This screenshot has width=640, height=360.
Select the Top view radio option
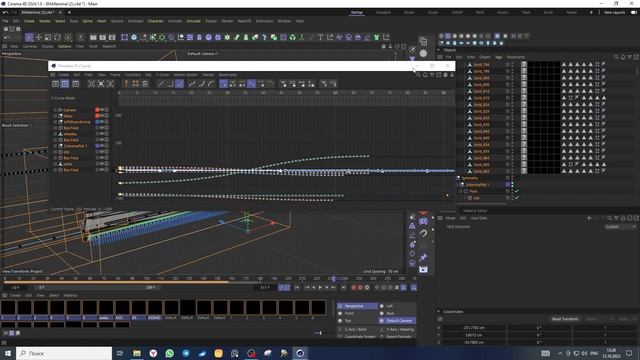(x=340, y=321)
